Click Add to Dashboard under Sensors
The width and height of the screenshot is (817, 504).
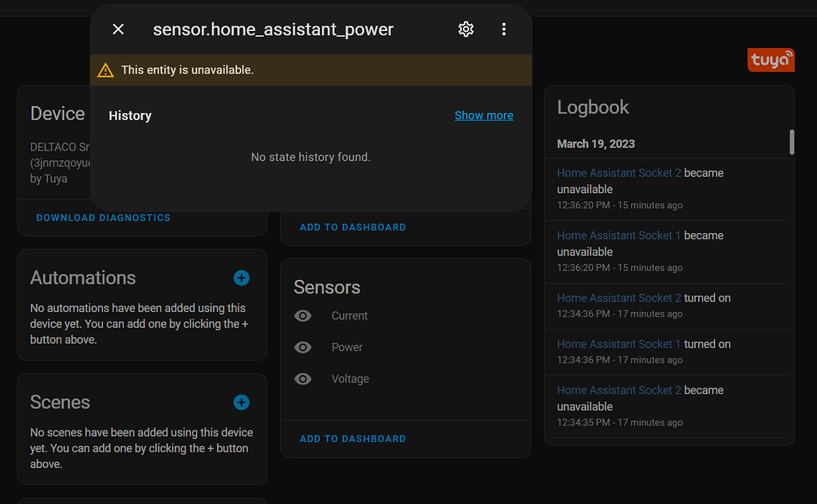coord(353,439)
